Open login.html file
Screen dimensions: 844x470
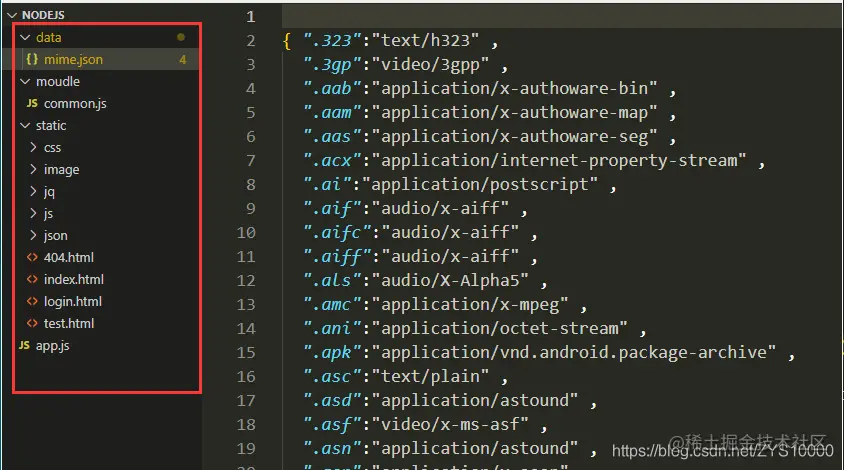[73, 301]
